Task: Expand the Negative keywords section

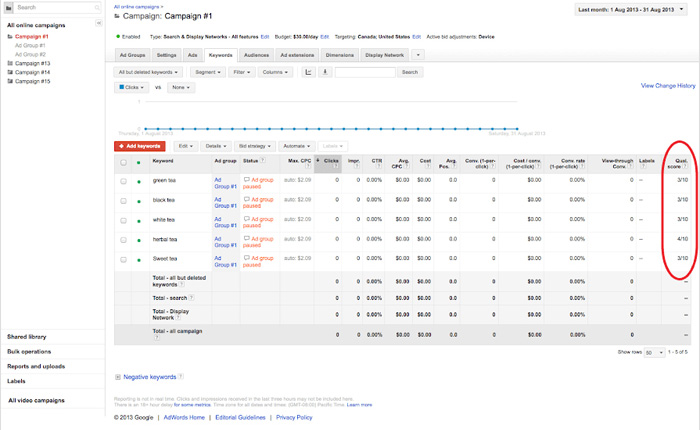Action: click(x=118, y=377)
